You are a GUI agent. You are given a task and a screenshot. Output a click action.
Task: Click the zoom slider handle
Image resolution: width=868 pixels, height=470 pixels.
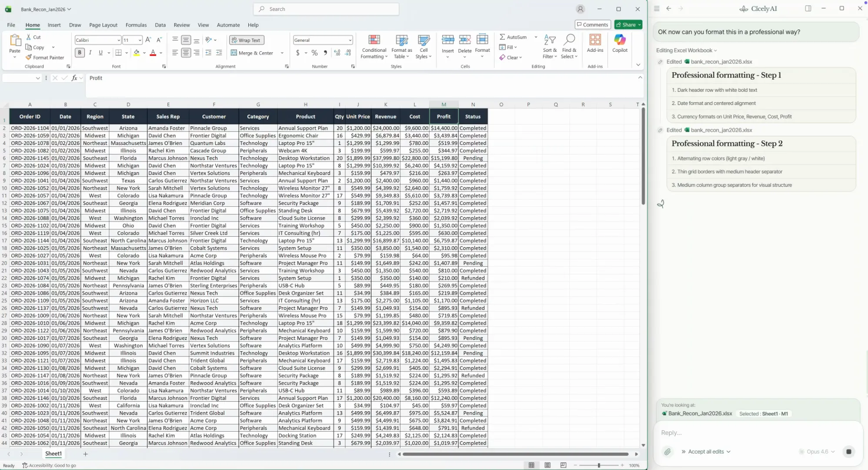tap(599, 465)
